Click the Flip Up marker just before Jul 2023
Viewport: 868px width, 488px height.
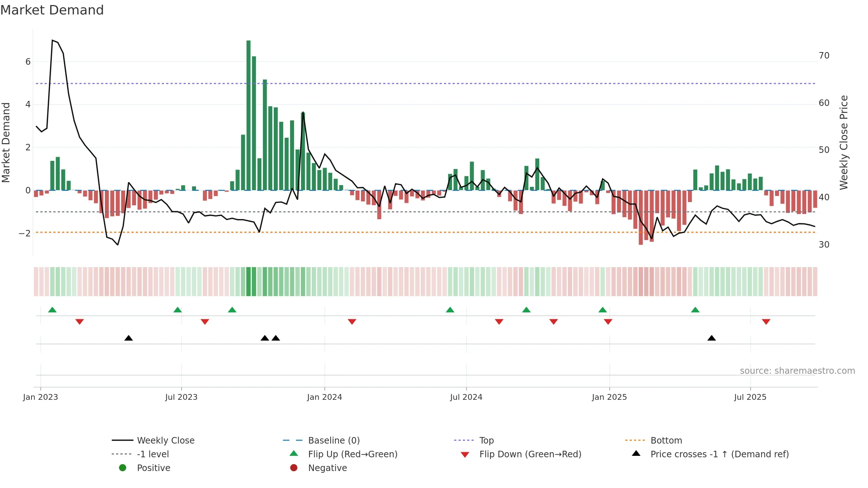click(178, 310)
